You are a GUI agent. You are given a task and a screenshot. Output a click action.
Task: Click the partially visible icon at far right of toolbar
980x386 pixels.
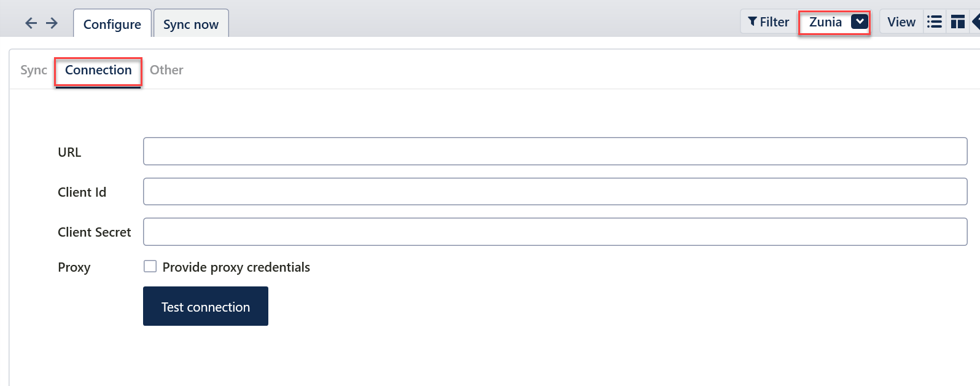(976, 22)
